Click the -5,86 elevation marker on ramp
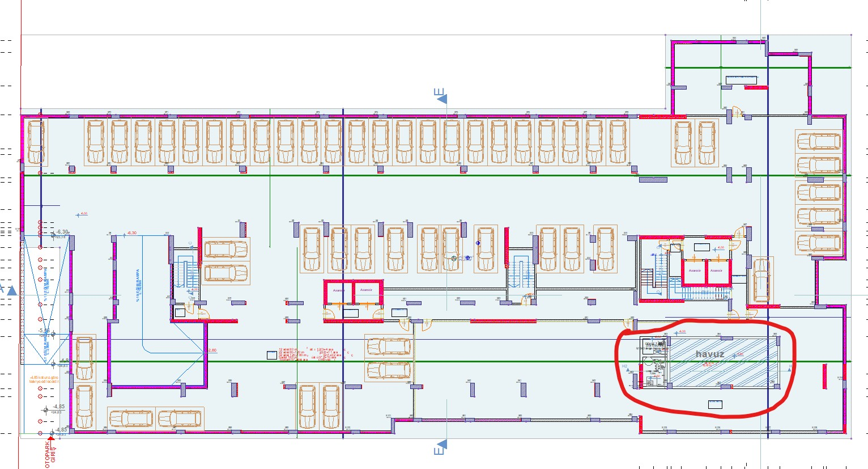The height and width of the screenshot is (469, 868). click(x=44, y=331)
